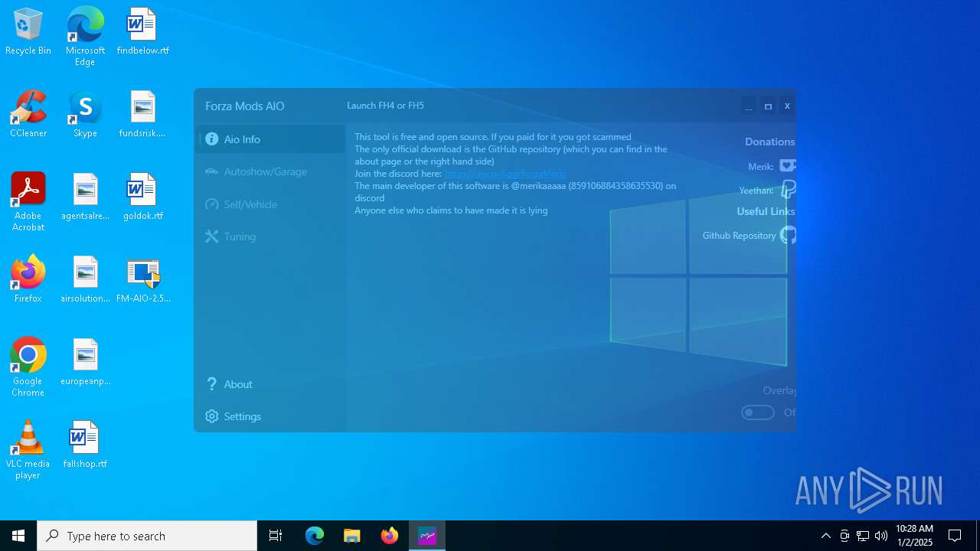Click the Tuning wrench icon
This screenshot has width=980, height=551.
pyautogui.click(x=211, y=236)
